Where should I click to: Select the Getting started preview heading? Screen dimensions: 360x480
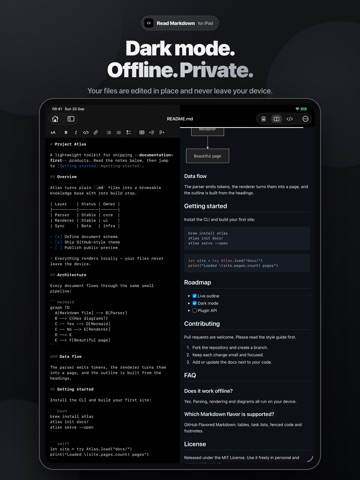pos(205,206)
